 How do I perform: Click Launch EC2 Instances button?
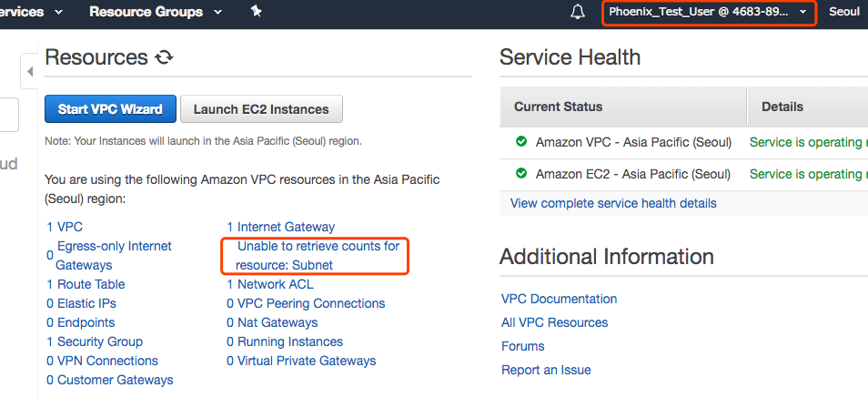[261, 109]
